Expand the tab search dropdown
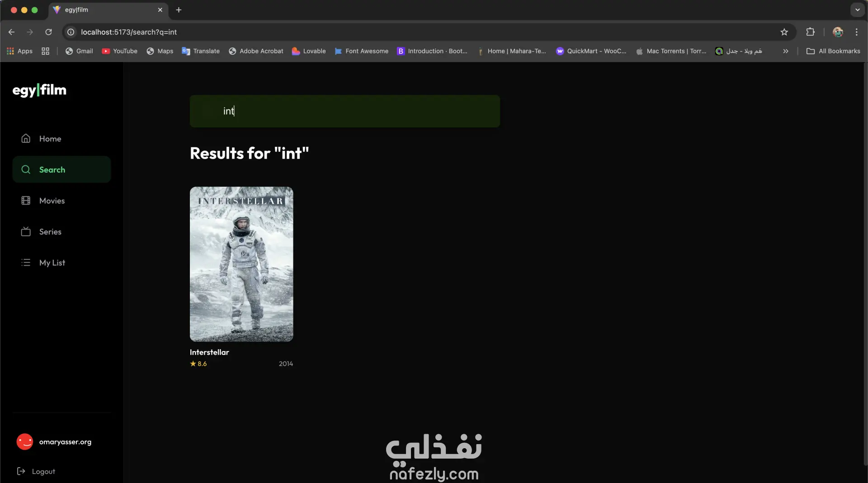 (x=858, y=10)
